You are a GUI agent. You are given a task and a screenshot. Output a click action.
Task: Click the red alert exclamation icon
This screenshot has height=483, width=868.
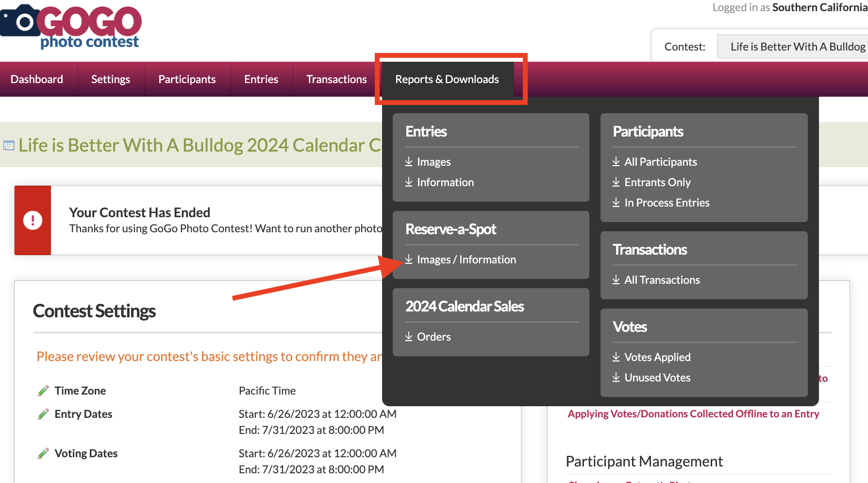[x=33, y=220]
